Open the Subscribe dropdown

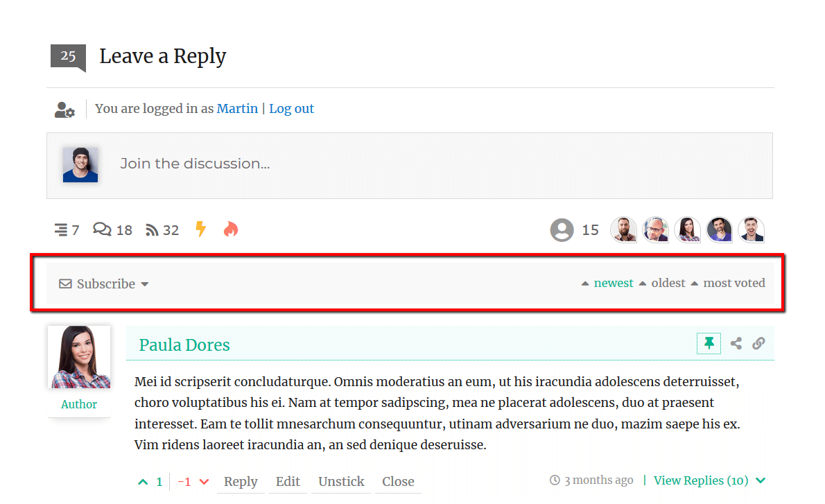(x=105, y=284)
